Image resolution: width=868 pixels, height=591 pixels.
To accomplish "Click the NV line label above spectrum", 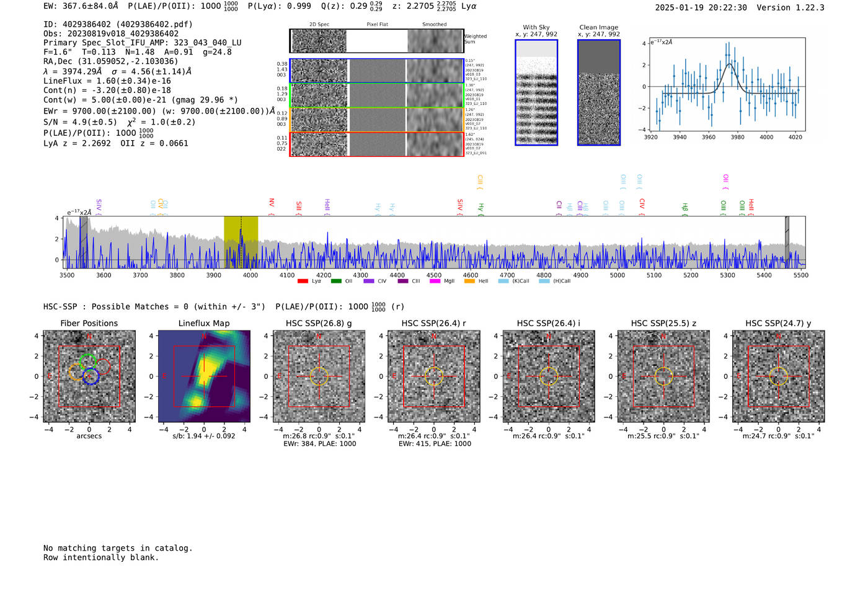I will tap(272, 207).
